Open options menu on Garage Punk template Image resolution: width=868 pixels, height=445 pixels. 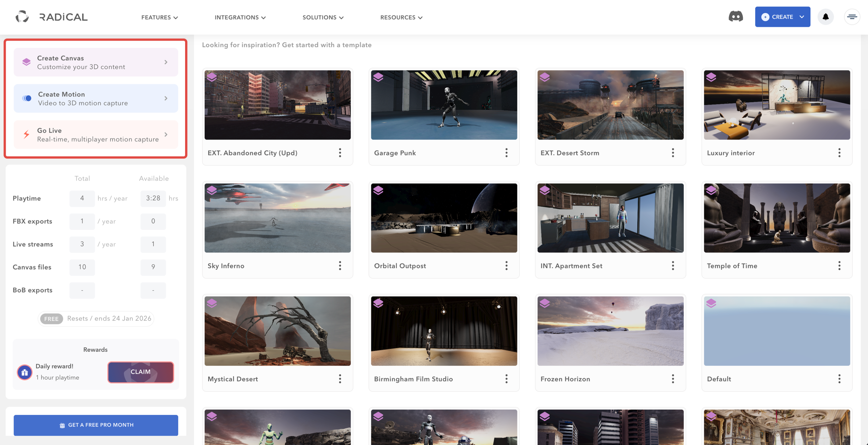506,153
